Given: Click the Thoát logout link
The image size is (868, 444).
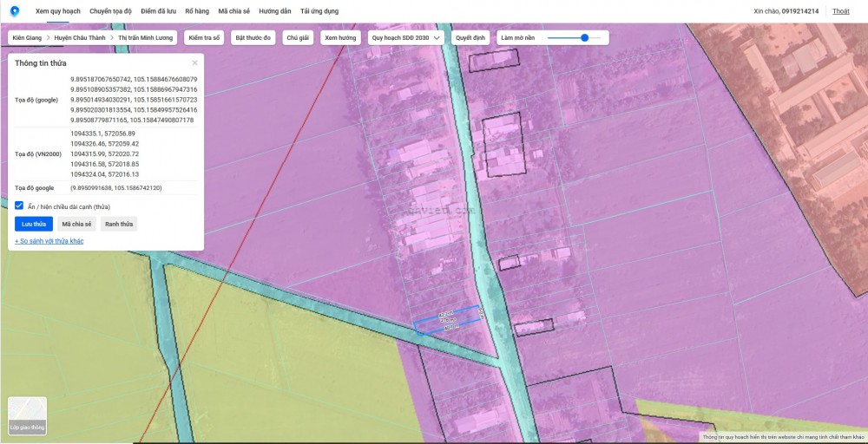Looking at the screenshot, I should (840, 11).
